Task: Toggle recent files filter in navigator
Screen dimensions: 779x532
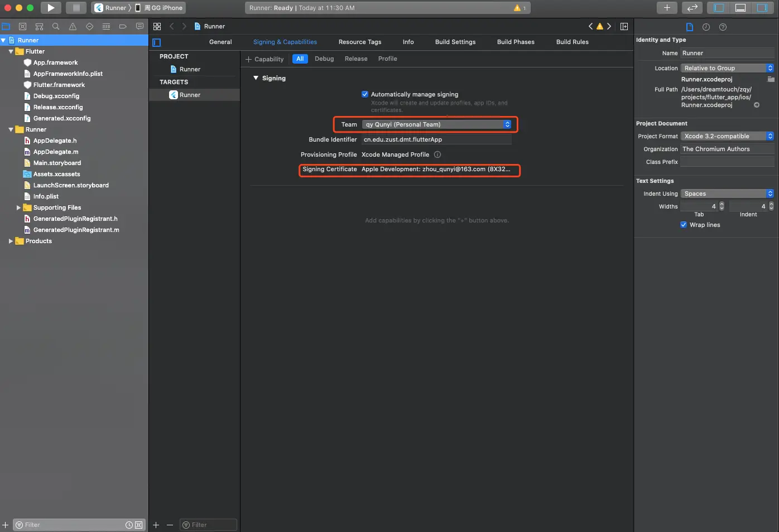Action: click(x=129, y=525)
